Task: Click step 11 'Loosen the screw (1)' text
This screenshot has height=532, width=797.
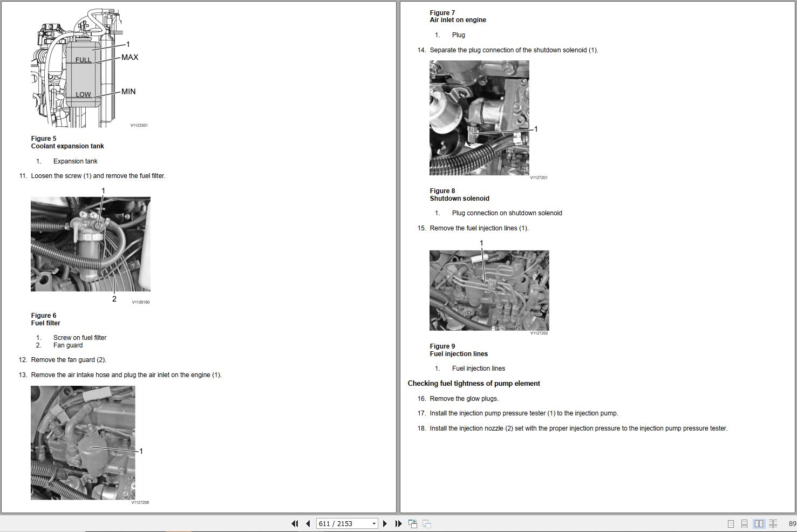Action: coord(98,176)
